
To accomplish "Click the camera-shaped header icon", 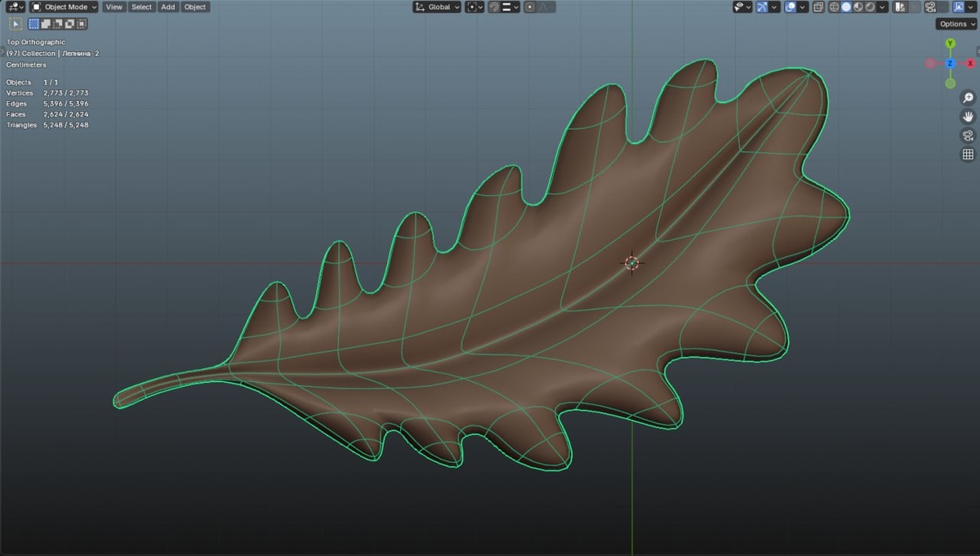I will pyautogui.click(x=931, y=7).
